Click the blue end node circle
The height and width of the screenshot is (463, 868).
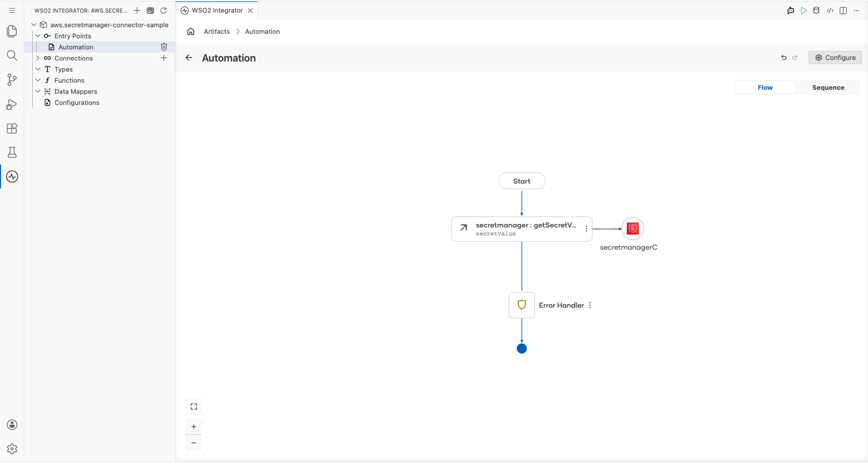(x=522, y=349)
